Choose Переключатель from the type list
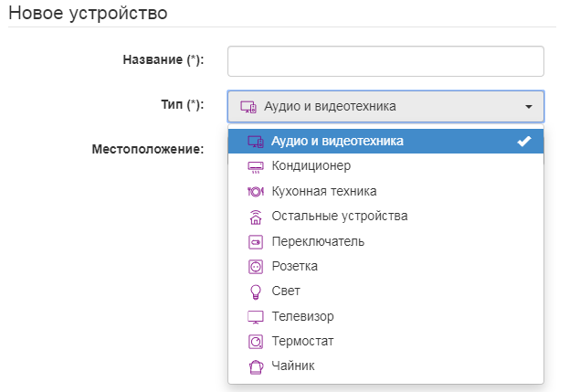Image resolution: width=580 pixels, height=392 pixels. coord(318,241)
